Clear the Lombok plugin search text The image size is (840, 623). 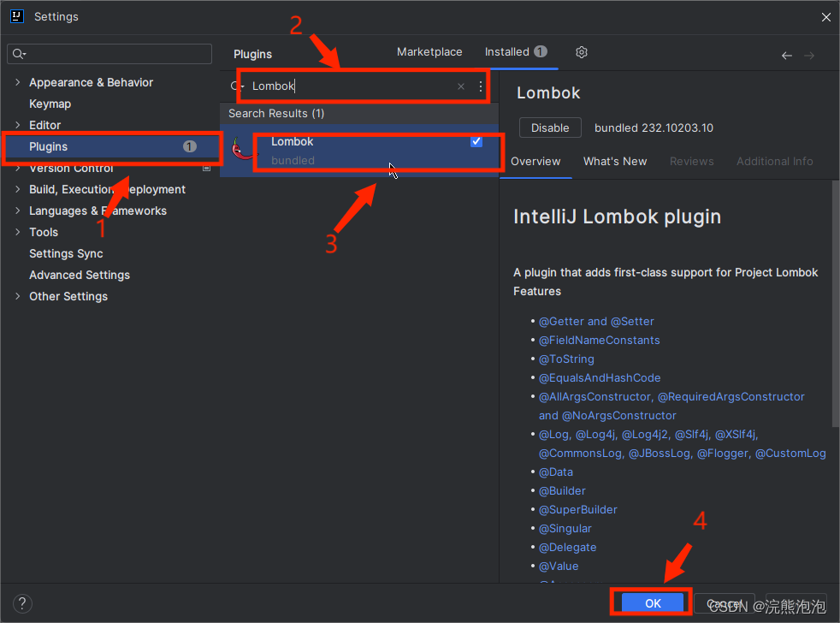tap(461, 86)
